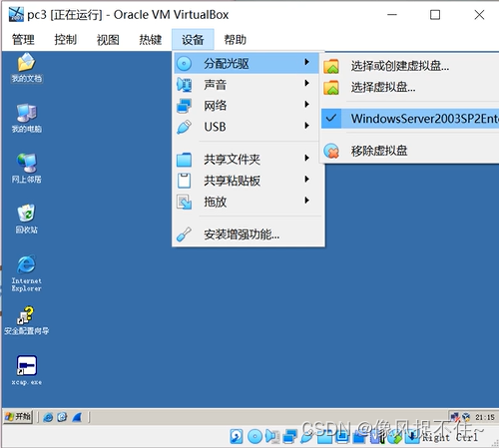Close the open 设备 menu
The height and width of the screenshot is (448, 499).
pos(193,40)
